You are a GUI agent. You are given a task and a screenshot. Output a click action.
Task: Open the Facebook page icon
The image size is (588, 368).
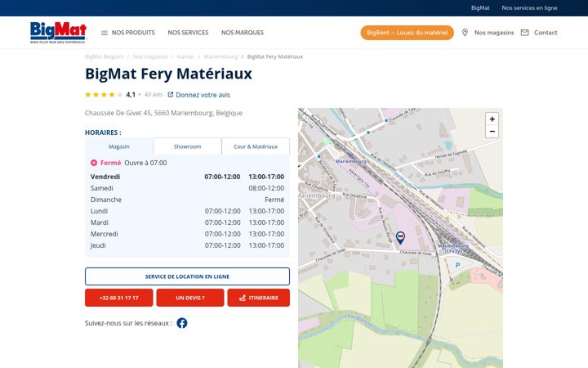click(182, 323)
